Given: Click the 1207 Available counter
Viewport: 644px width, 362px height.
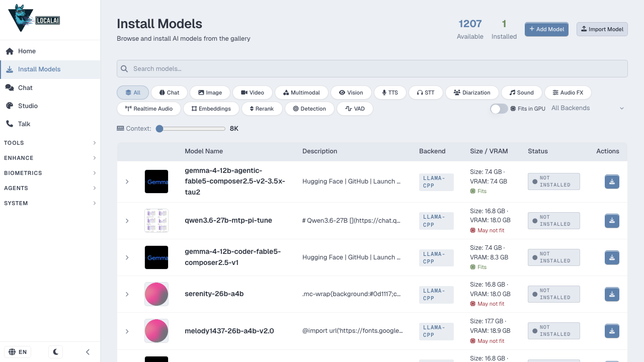Looking at the screenshot, I should click(470, 29).
